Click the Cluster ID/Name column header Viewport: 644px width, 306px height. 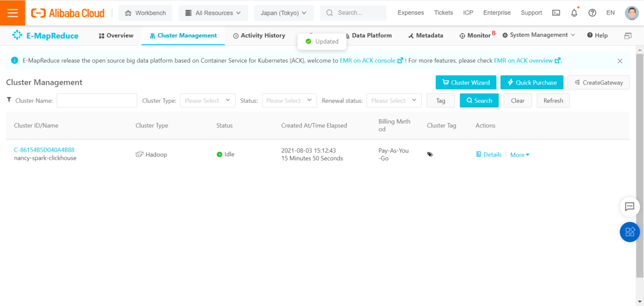pyautogui.click(x=36, y=125)
